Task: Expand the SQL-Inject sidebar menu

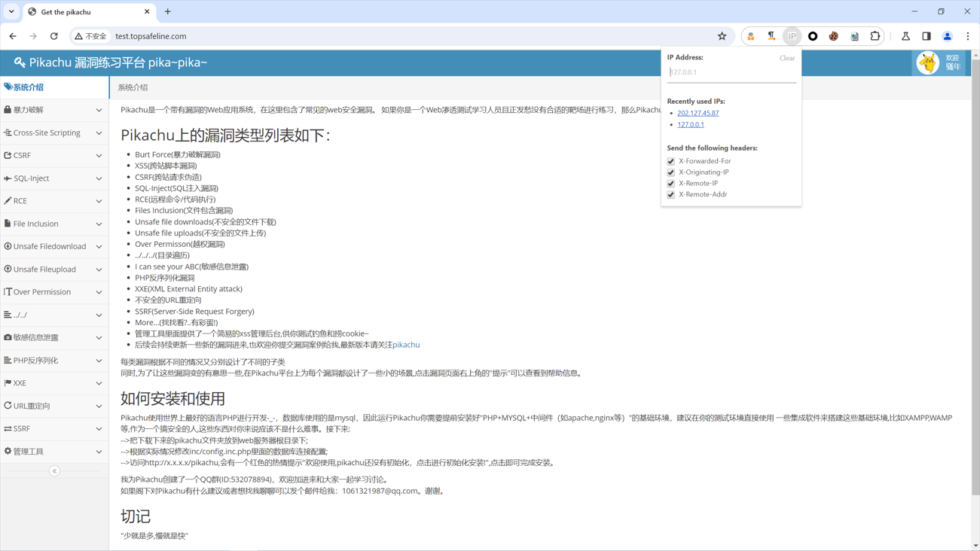Action: tap(53, 178)
